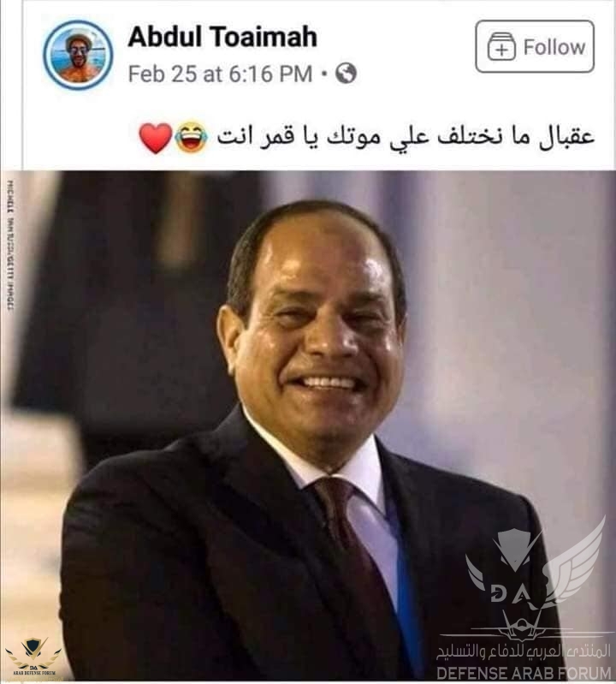Click the DEFENSE ARAB FORUM watermark text
This screenshot has width=616, height=684.
524,673
